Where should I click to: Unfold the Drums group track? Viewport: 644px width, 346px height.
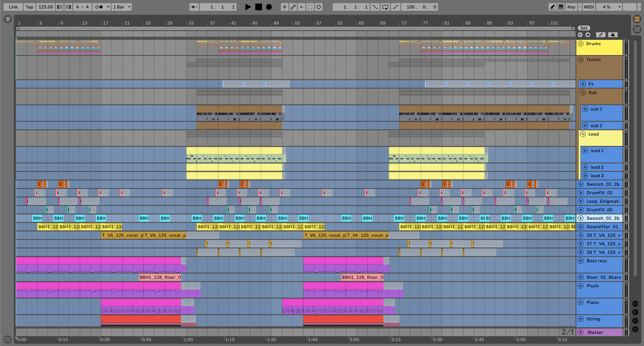pos(580,44)
